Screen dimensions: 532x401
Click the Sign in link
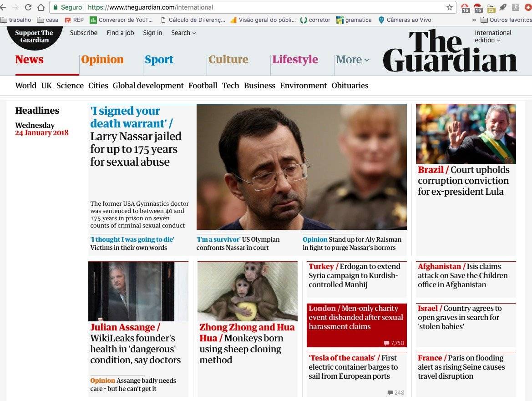[152, 33]
